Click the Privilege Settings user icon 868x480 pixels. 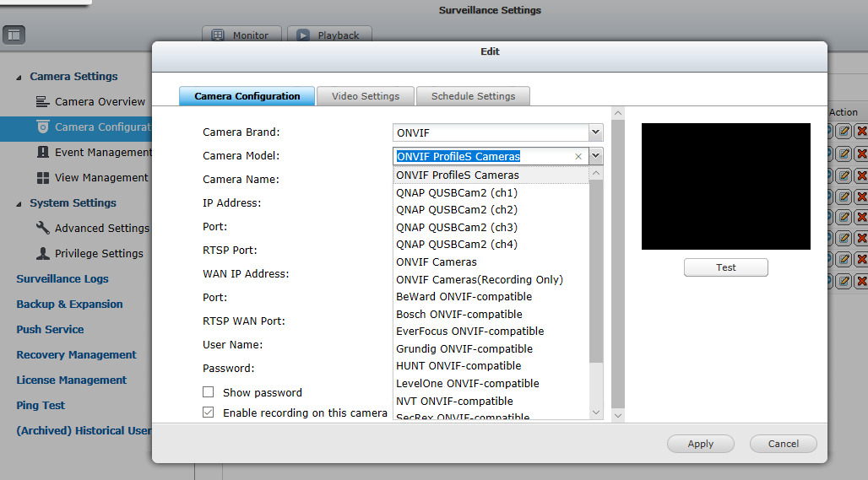(42, 253)
